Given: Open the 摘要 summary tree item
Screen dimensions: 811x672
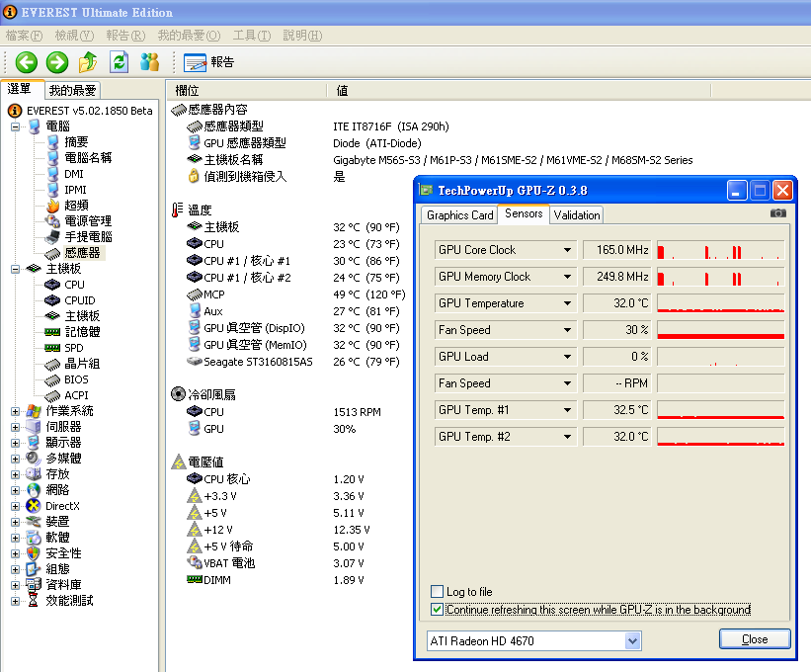Looking at the screenshot, I should (x=76, y=141).
